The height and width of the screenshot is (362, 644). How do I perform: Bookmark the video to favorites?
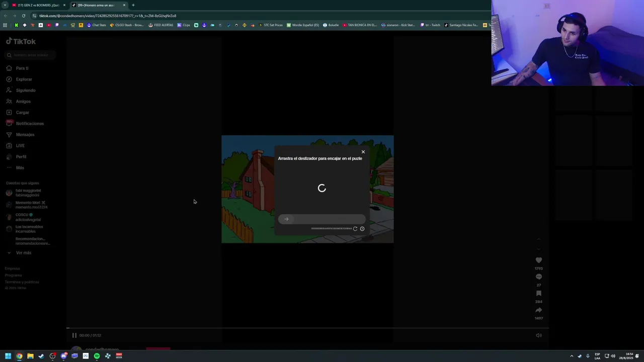[x=539, y=294]
